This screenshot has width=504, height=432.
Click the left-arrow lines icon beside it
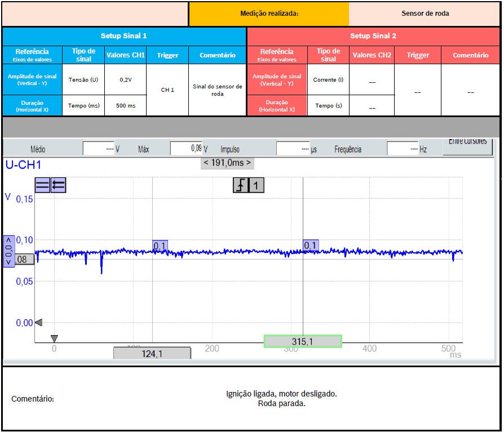[x=58, y=185]
